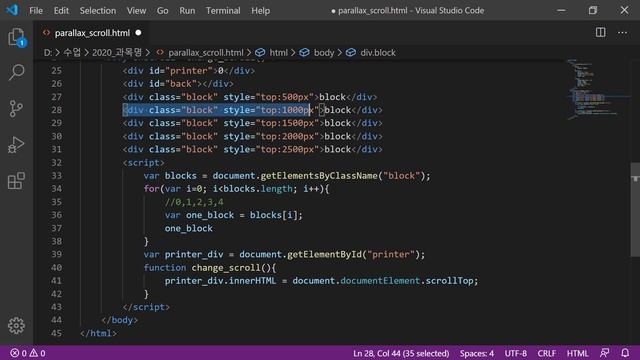
Task: Open the errors and warnings status indicator
Action: click(x=28, y=353)
